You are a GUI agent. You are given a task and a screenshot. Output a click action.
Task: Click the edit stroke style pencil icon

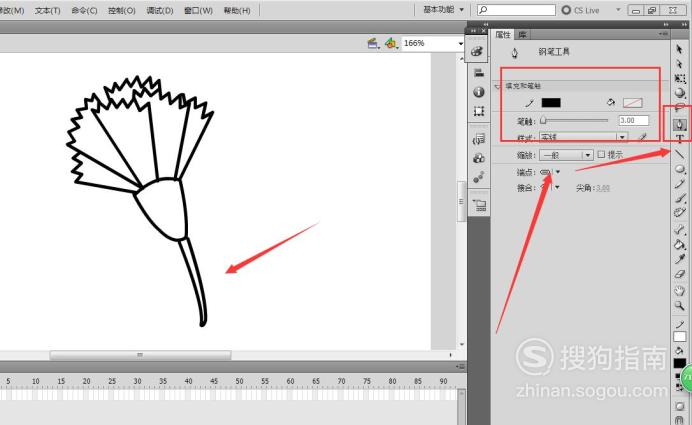click(643, 138)
